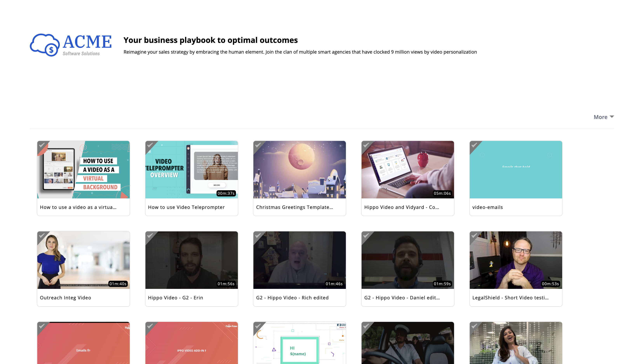Toggle checkmark on Outreach Integ Video card

42,235
